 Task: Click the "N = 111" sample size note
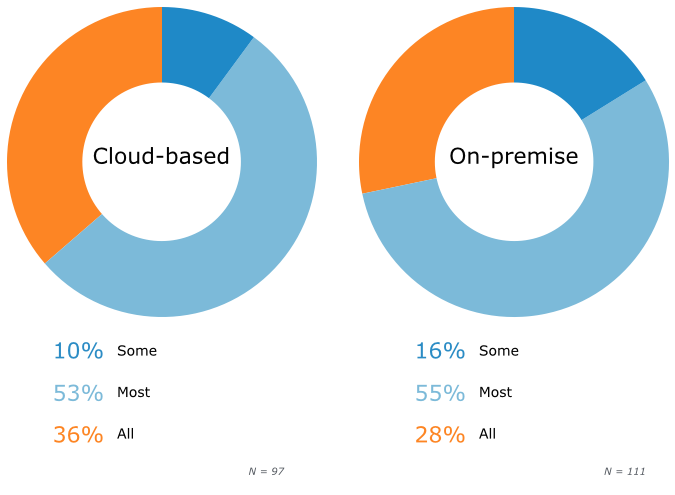[x=624, y=471]
